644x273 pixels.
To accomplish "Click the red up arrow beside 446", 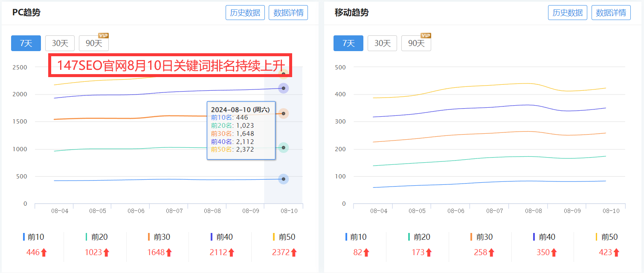I will pyautogui.click(x=44, y=253).
